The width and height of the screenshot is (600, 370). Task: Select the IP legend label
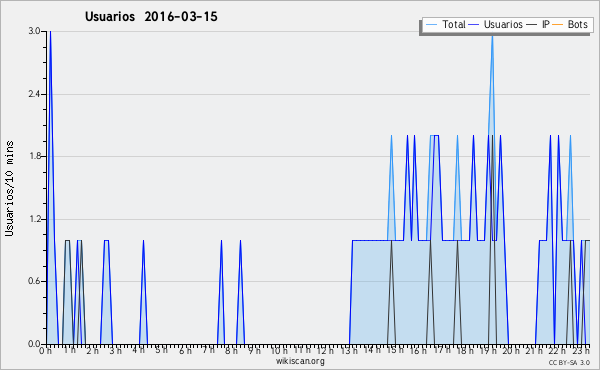(x=545, y=24)
